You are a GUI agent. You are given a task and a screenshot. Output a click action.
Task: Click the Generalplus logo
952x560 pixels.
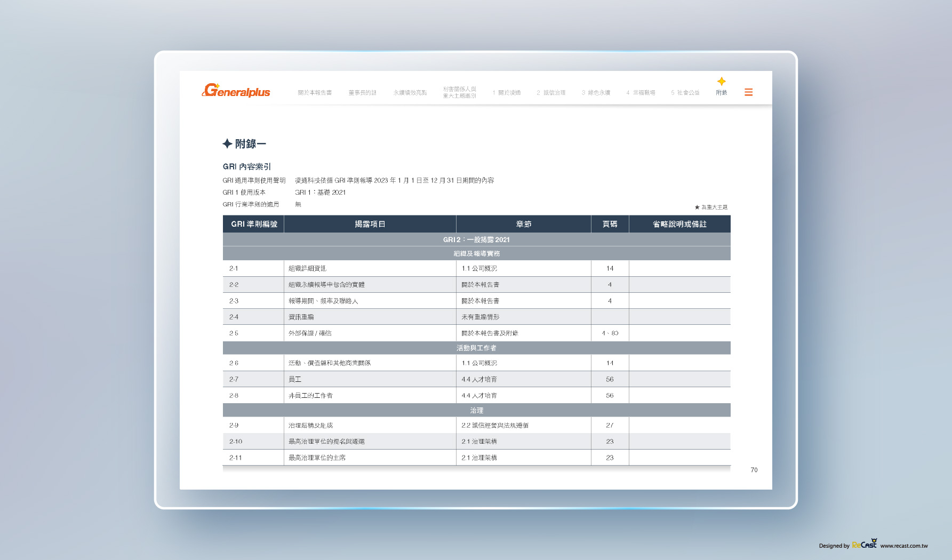pos(236,91)
